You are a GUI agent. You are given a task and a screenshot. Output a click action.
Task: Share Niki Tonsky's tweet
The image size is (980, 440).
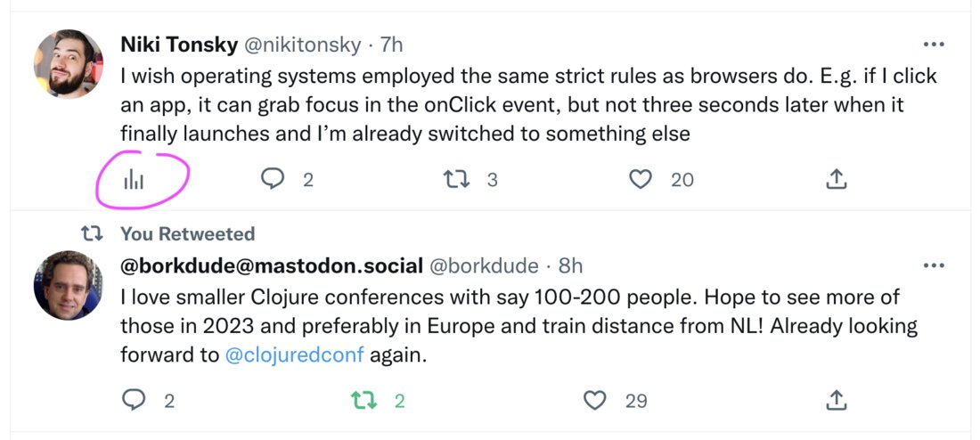tap(837, 179)
